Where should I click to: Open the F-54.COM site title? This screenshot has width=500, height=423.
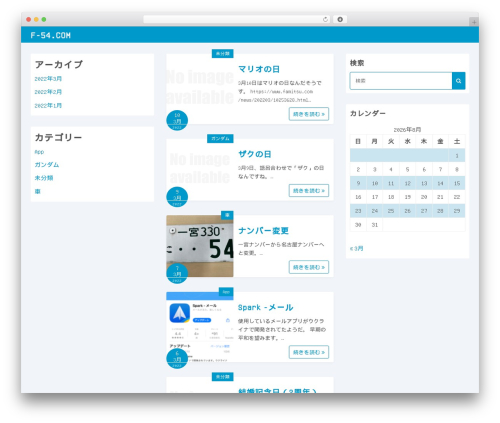[x=50, y=35]
